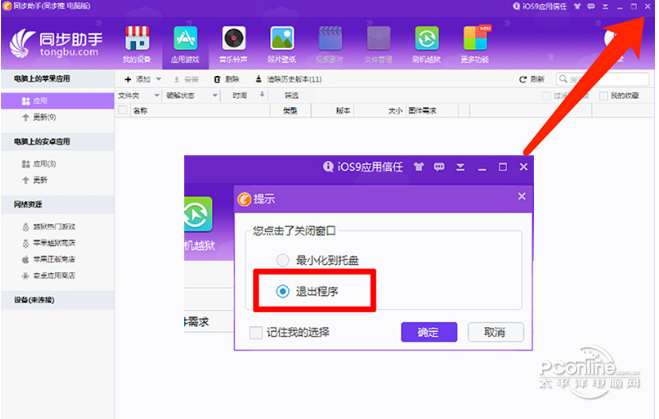Sort by the 大小 column header

click(380, 111)
